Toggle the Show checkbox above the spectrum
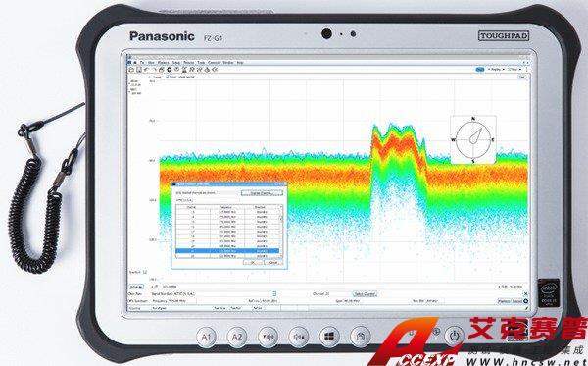Screen dimensions: 588x366 (x=168, y=77)
